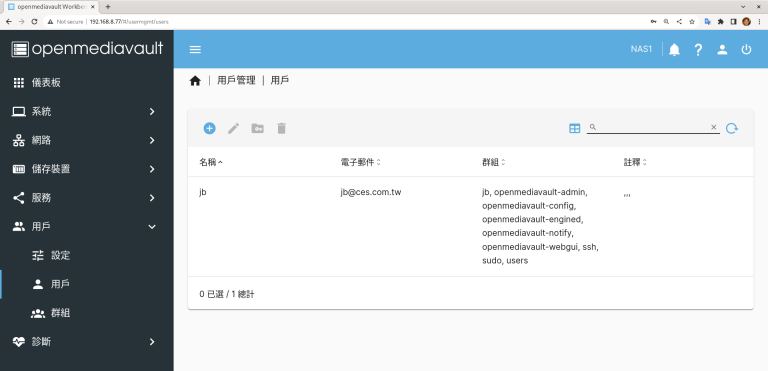This screenshot has height=371, width=768.
Task: Click the tab search chevron in Chrome
Action: 743,7
